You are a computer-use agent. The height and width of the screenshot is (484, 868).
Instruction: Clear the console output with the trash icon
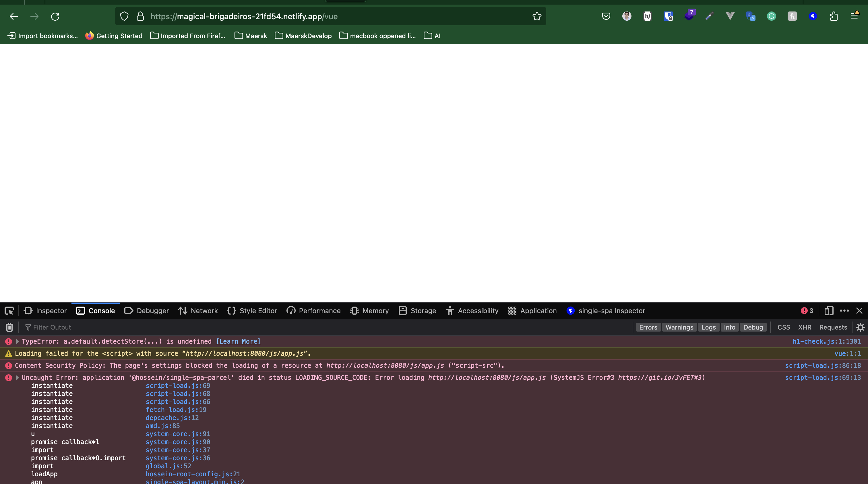[9, 327]
